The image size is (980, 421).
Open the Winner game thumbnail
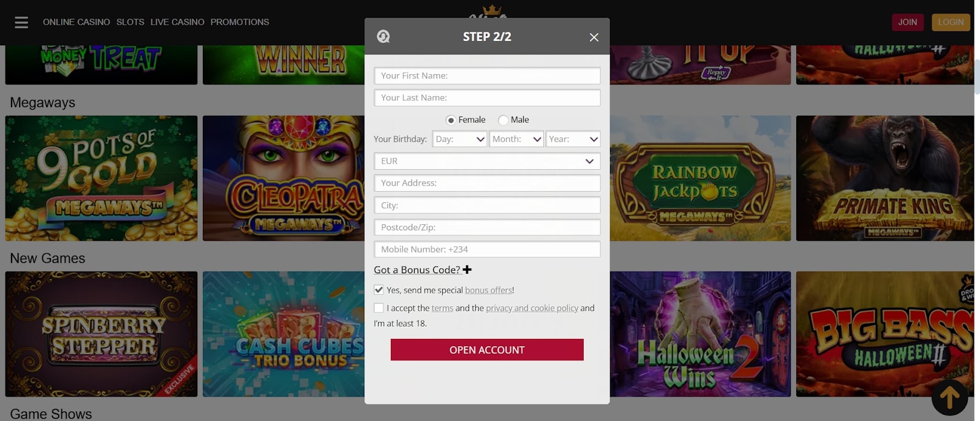point(284,65)
